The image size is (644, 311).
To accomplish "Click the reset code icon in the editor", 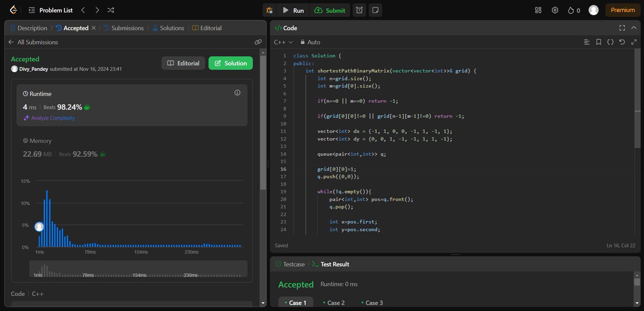I will (622, 42).
